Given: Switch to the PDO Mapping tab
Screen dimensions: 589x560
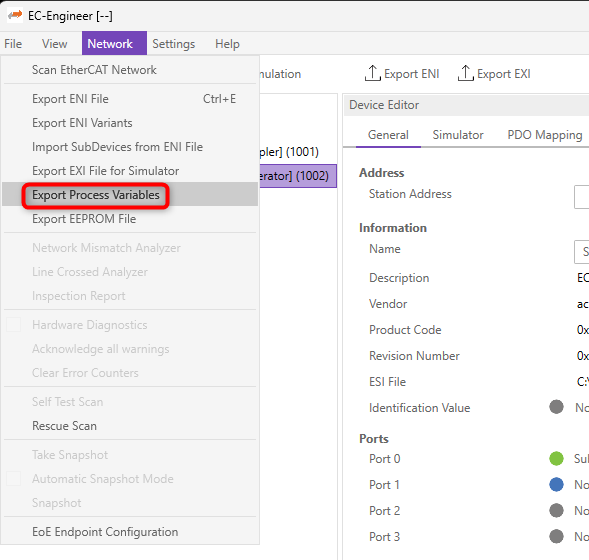Looking at the screenshot, I should pyautogui.click(x=545, y=135).
